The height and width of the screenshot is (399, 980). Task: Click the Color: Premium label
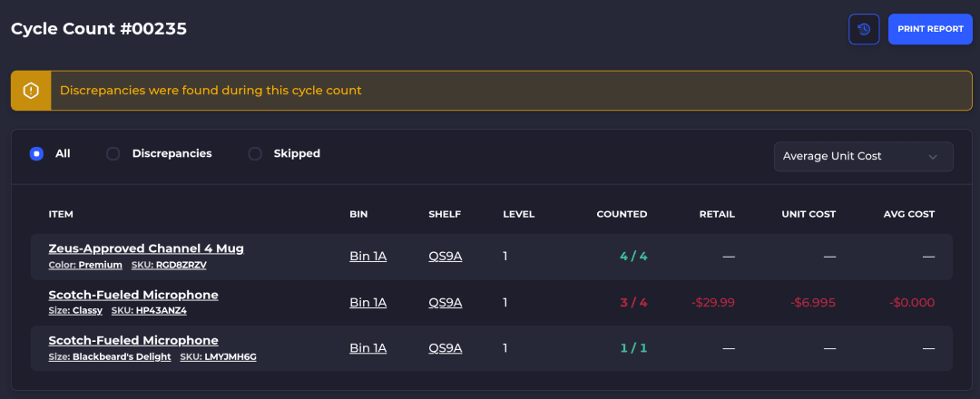[x=85, y=265]
